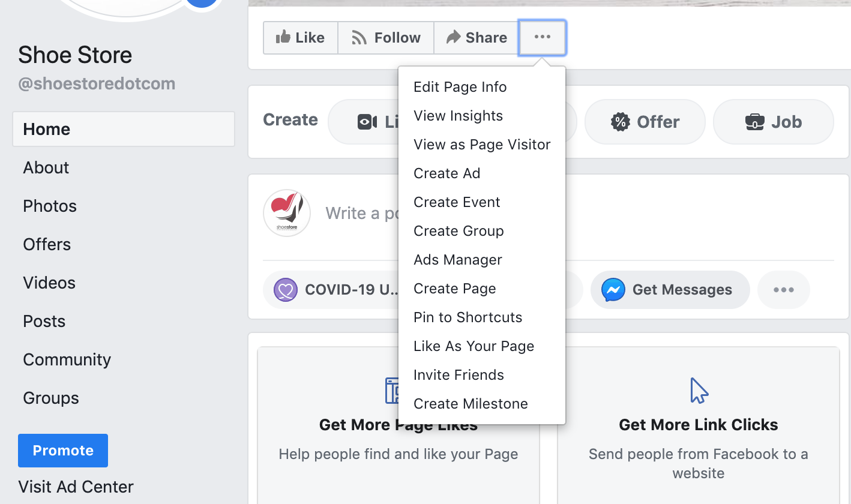
Task: Open the Visit Ad Center link
Action: point(76,487)
